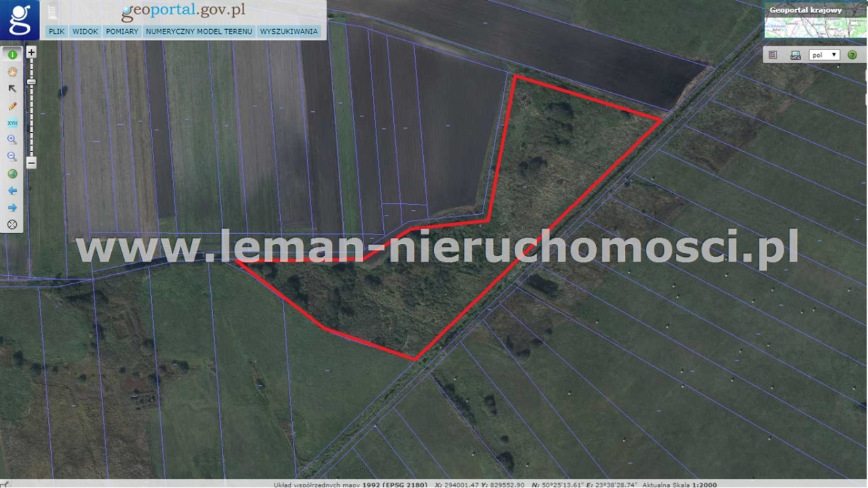Open the green help question mark
Image resolution: width=868 pixels, height=488 pixels.
point(852,55)
